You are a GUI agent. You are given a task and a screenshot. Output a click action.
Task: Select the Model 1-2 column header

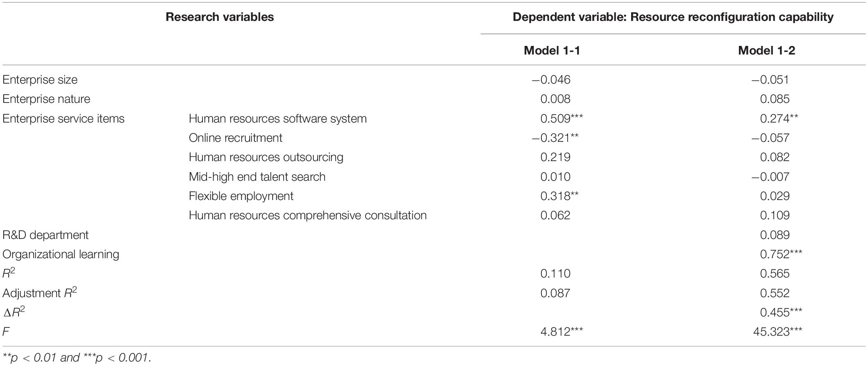[766, 50]
